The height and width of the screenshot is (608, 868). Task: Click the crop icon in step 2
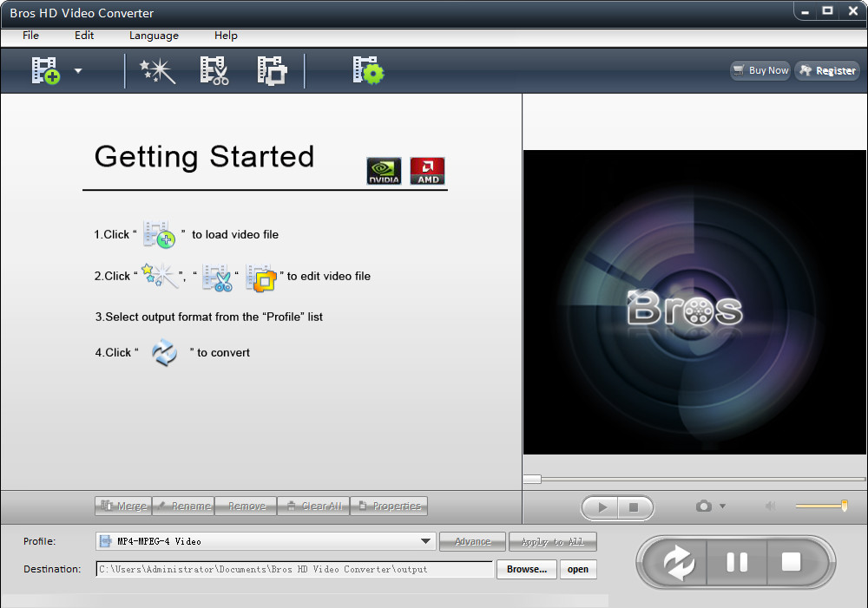coord(260,278)
